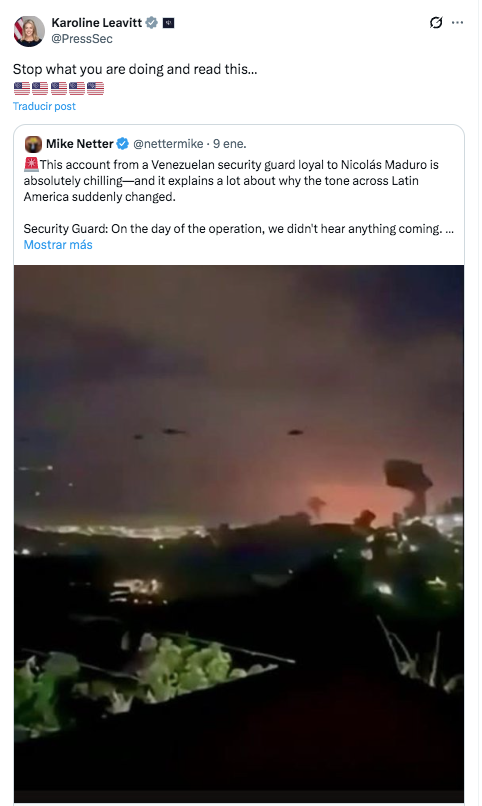Open the @PressSec handle link
This screenshot has height=806, width=482.
(x=82, y=39)
